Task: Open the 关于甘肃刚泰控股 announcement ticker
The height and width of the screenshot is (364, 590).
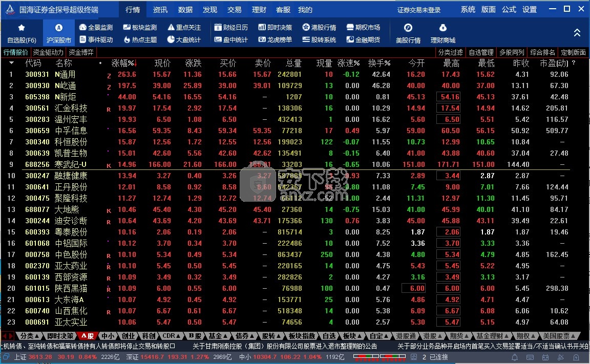Action: (x=284, y=346)
